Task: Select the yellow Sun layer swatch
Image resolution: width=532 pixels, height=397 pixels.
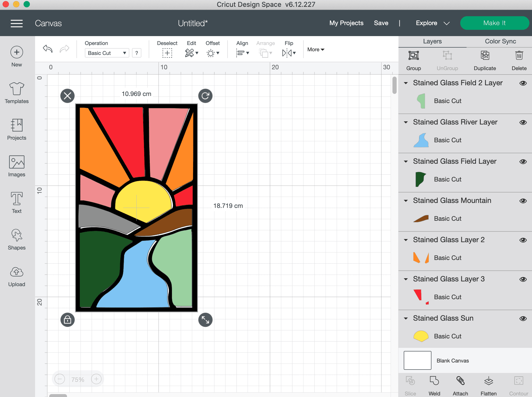Action: [x=421, y=336]
